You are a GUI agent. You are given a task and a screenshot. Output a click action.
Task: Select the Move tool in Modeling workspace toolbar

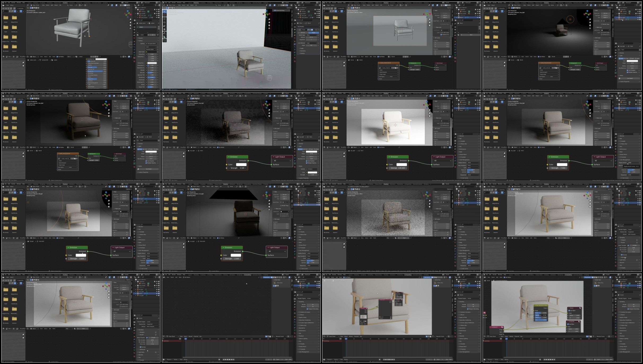[x=164, y=19]
